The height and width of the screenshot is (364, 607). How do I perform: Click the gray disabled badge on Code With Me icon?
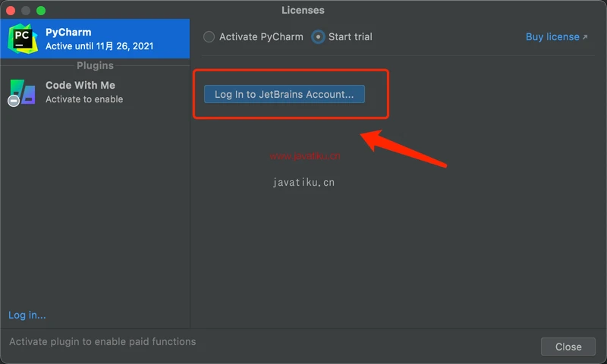[x=14, y=101]
